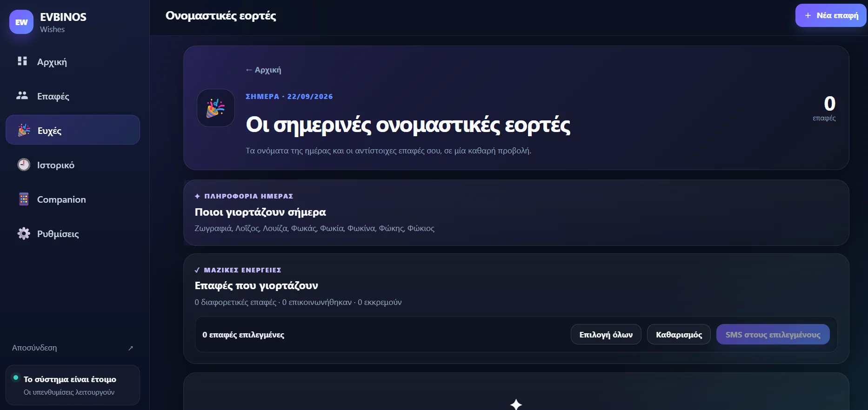Click the plus icon in Νέα επαφή
Image resolution: width=868 pixels, height=410 pixels.
coord(808,15)
